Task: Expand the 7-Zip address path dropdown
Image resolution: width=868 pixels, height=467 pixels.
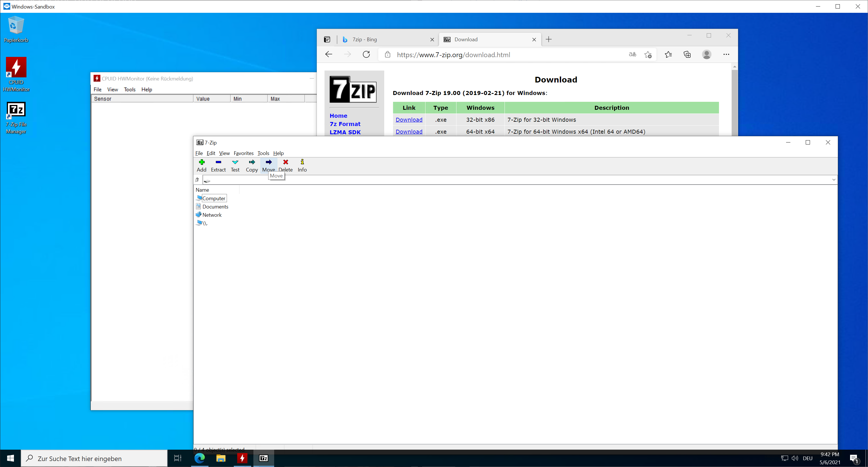Action: coord(834,179)
